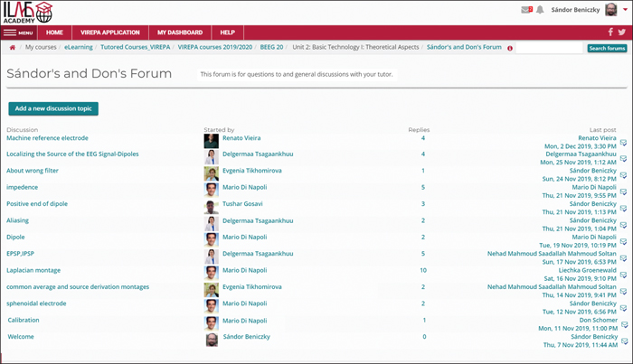This screenshot has width=633, height=364.
Task: Subscribe icon for Positive end of dipole row
Action: click(623, 208)
